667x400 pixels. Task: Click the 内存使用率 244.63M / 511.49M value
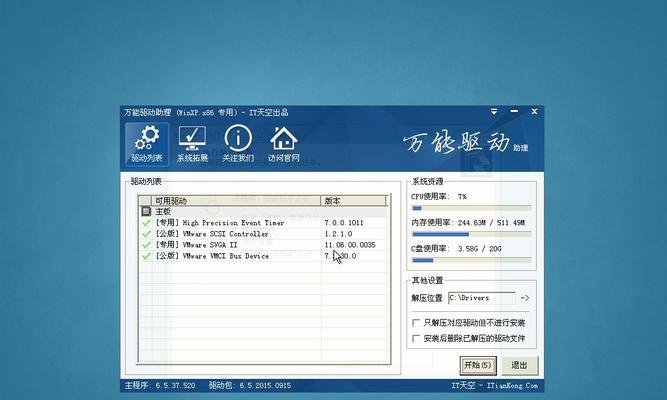pyautogui.click(x=491, y=223)
